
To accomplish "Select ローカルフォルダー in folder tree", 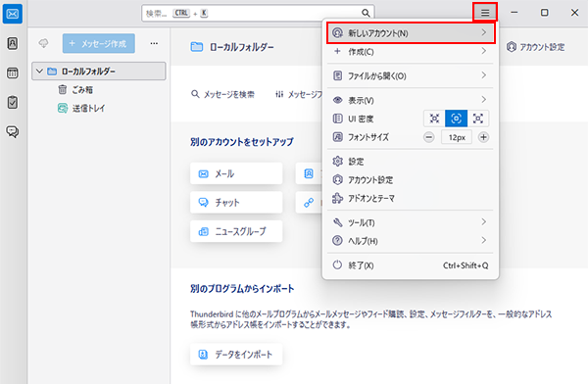I will (99, 71).
